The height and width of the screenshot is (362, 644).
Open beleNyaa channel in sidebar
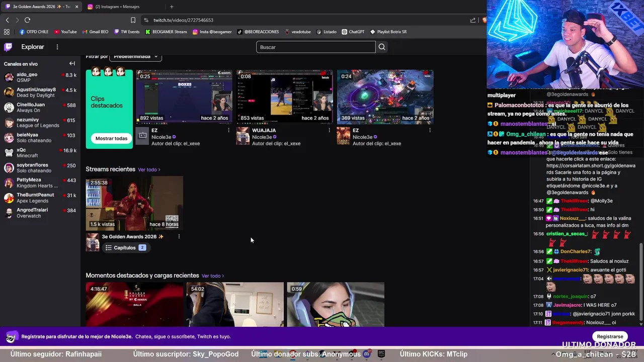pyautogui.click(x=40, y=138)
